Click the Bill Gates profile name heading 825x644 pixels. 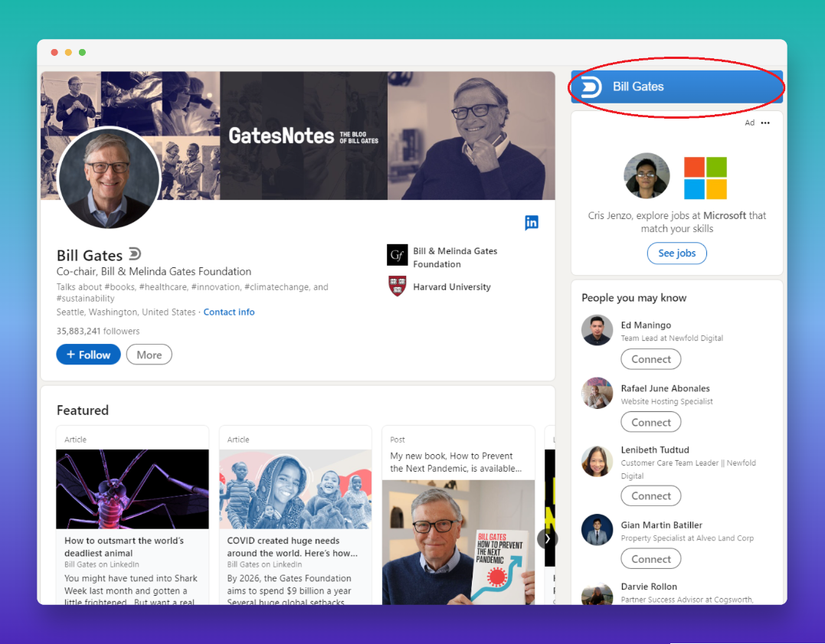[90, 255]
